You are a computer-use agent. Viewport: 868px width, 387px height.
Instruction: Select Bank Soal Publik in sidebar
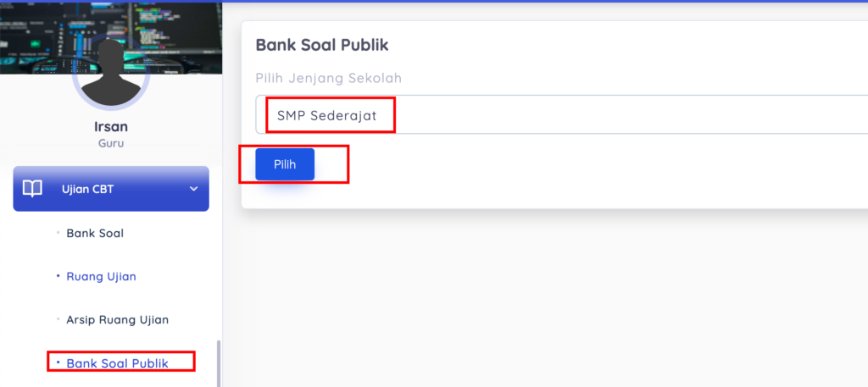117,363
